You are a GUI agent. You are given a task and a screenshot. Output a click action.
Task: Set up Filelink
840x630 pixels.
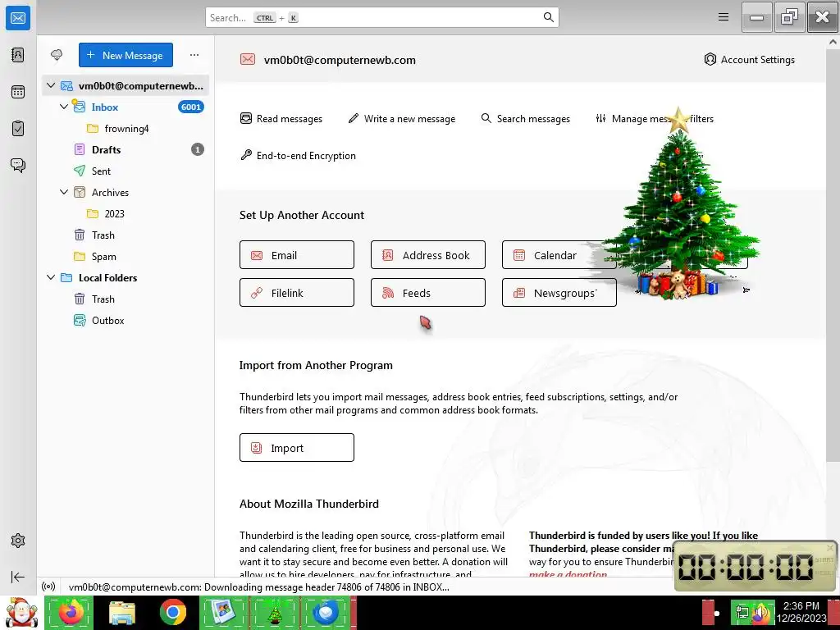297,293
